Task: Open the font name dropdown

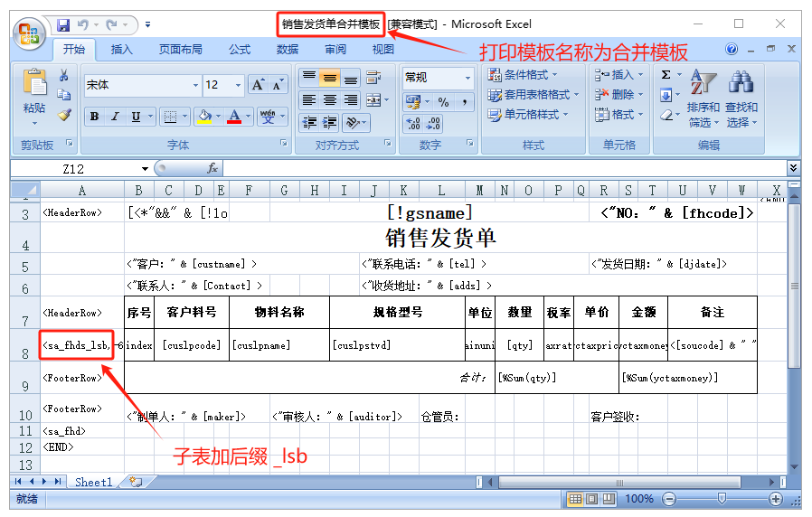Action: [195, 85]
